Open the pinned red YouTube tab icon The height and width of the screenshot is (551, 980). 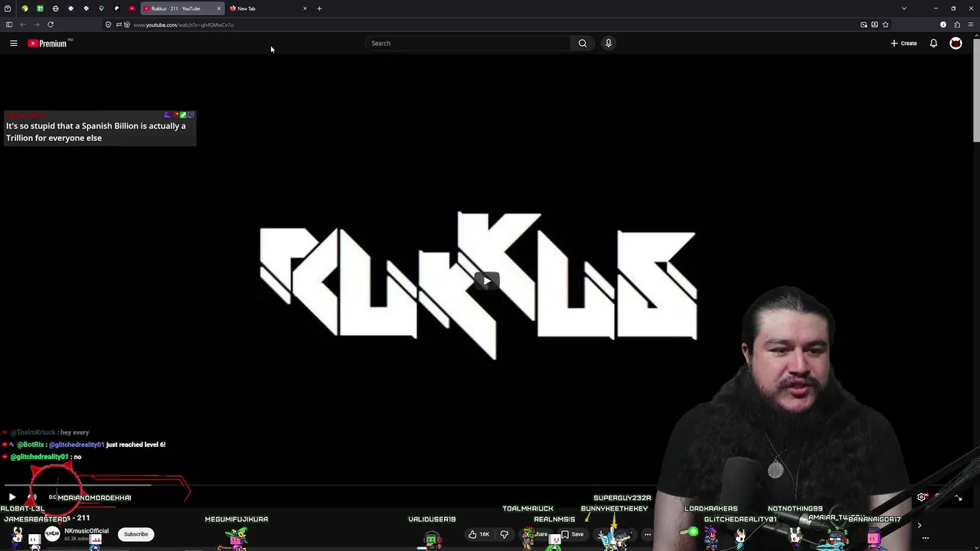point(132,8)
